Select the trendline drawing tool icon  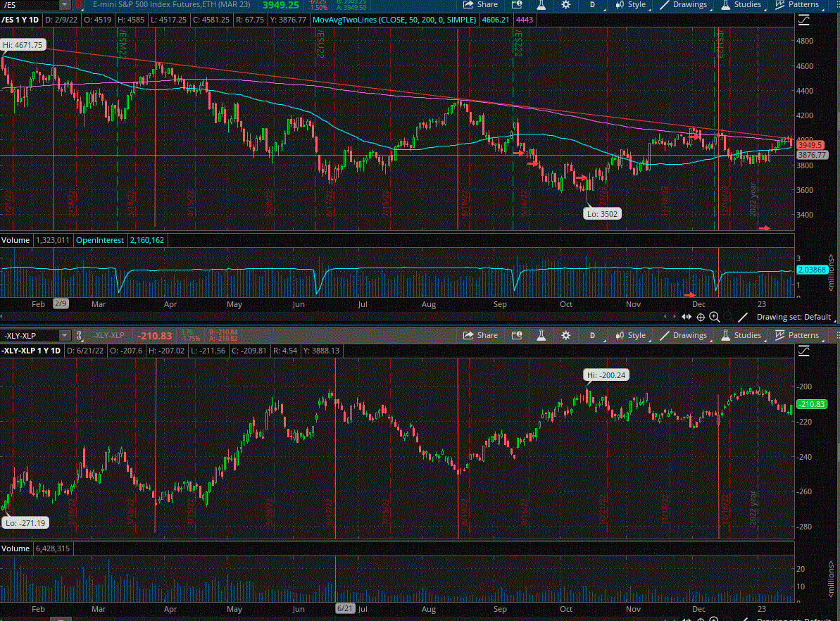[743, 317]
